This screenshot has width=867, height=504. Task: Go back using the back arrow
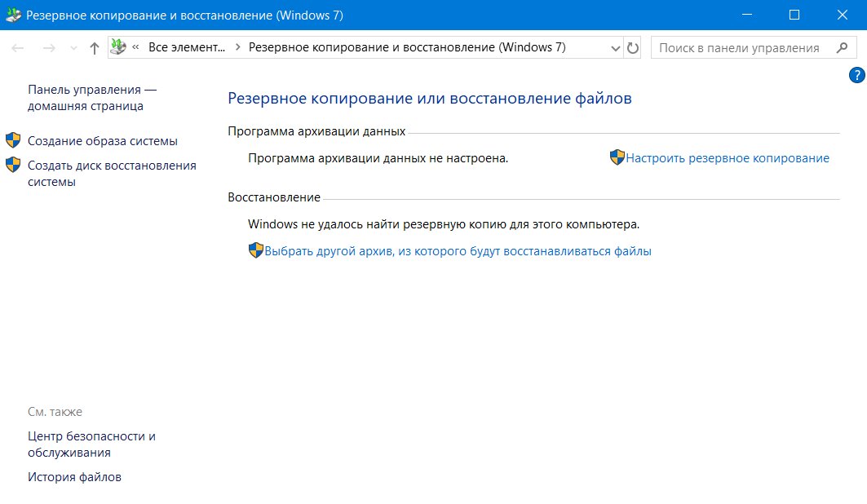[18, 48]
